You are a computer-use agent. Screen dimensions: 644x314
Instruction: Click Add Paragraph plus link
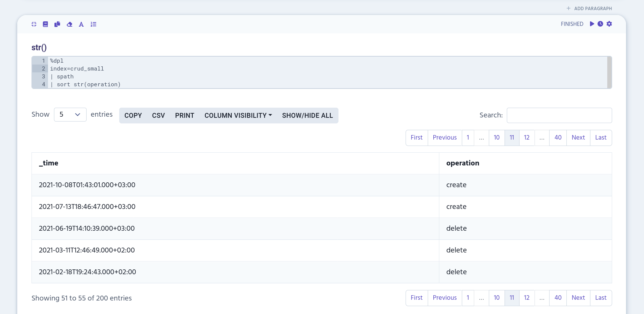pos(589,8)
